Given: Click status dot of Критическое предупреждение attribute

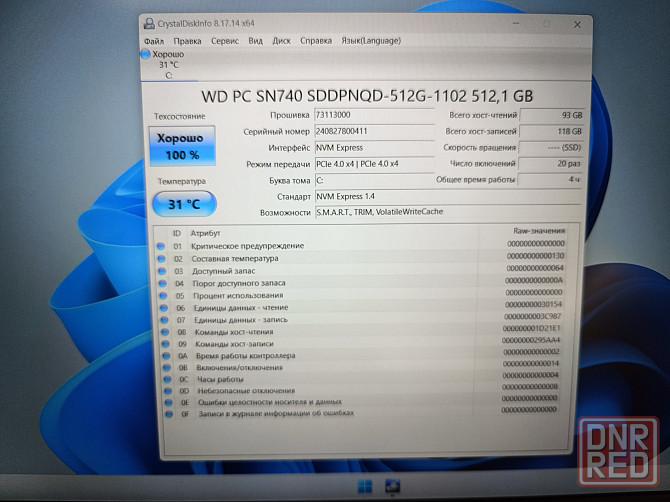Looking at the screenshot, I should click(161, 245).
